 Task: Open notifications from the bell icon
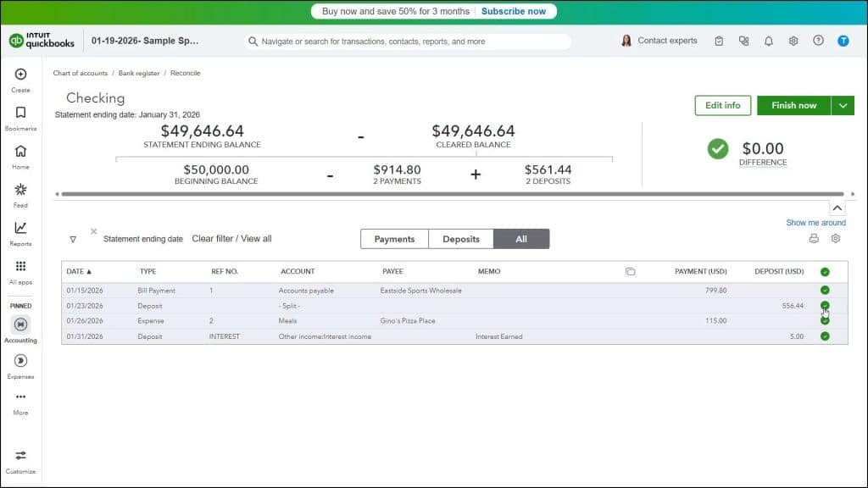[x=768, y=40]
